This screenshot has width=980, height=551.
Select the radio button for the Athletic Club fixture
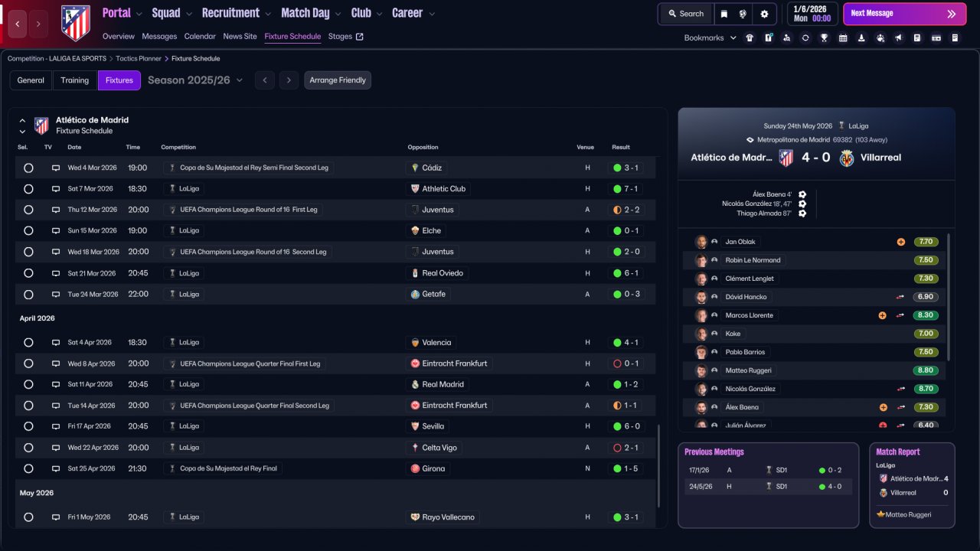pyautogui.click(x=28, y=188)
